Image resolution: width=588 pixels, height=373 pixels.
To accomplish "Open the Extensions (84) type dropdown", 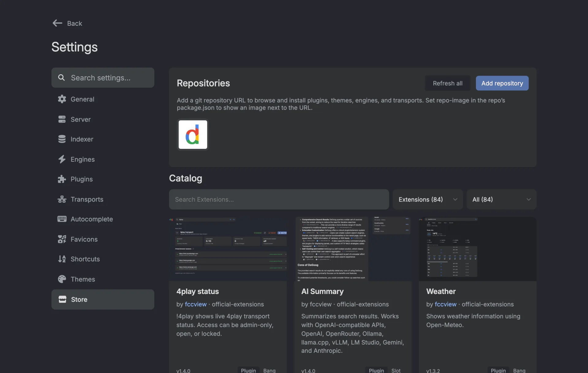I will click(428, 199).
